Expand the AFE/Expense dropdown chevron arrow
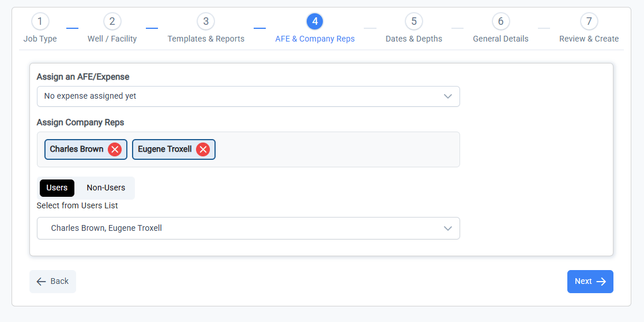 click(x=448, y=96)
